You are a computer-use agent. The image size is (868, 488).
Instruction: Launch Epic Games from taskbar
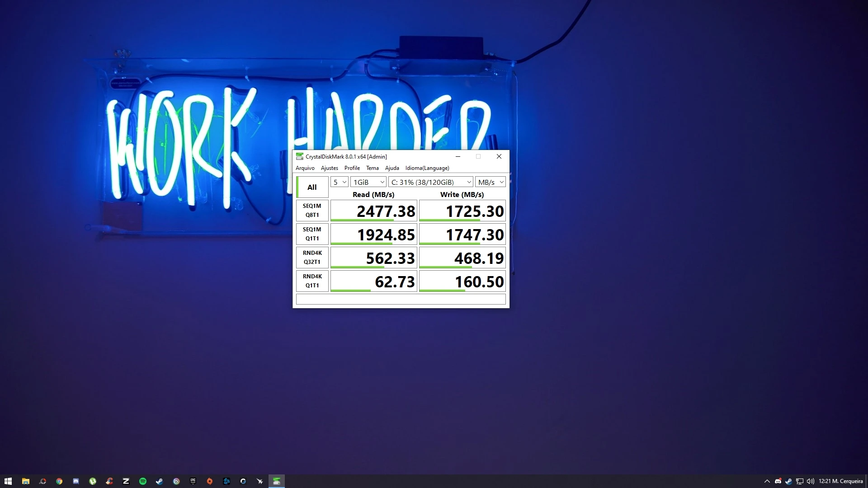tap(193, 481)
